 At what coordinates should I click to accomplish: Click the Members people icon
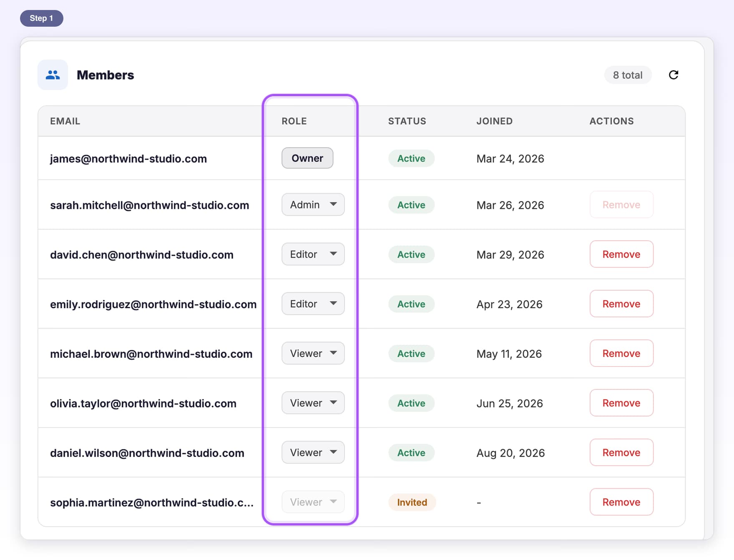[x=53, y=75]
